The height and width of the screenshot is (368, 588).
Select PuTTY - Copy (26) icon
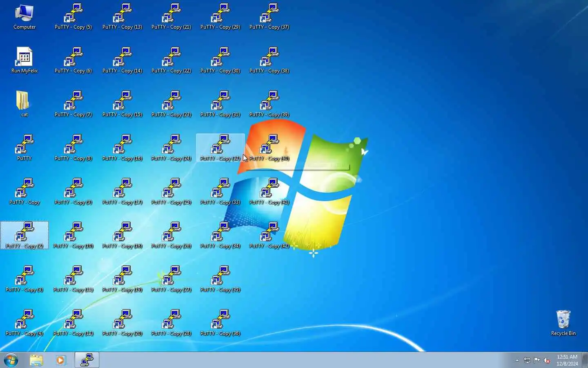(x=171, y=236)
